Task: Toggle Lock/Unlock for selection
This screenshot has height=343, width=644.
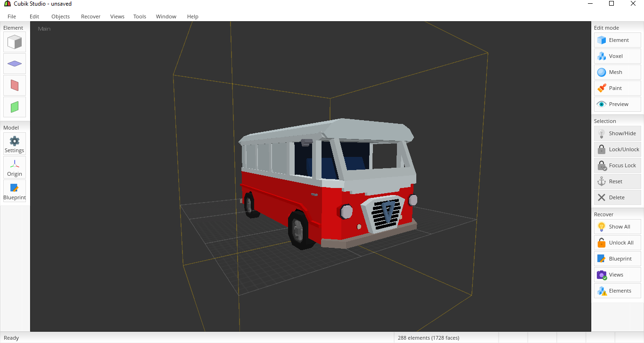Action: 617,149
